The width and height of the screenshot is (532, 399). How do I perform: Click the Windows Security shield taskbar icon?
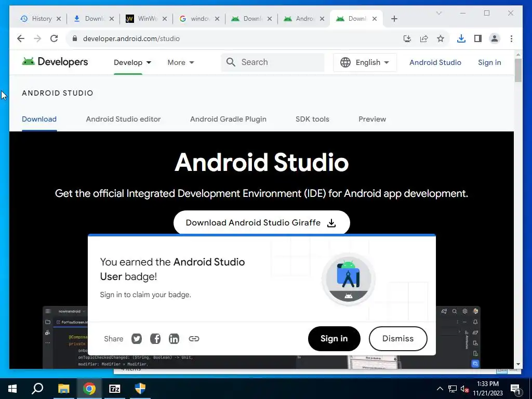140,389
